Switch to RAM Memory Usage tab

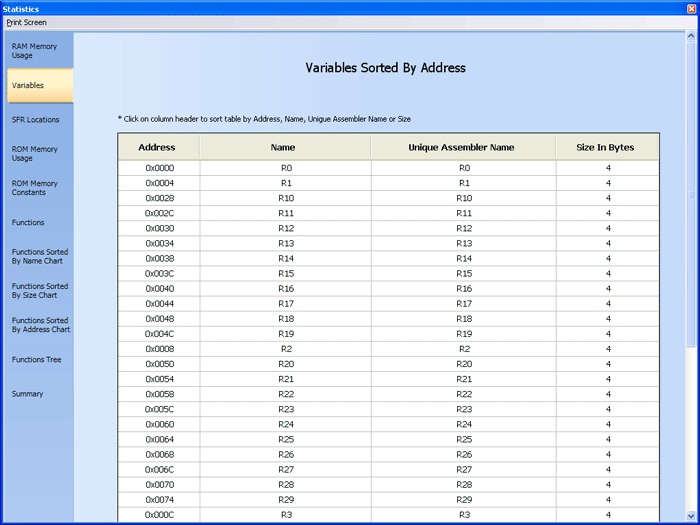click(39, 51)
